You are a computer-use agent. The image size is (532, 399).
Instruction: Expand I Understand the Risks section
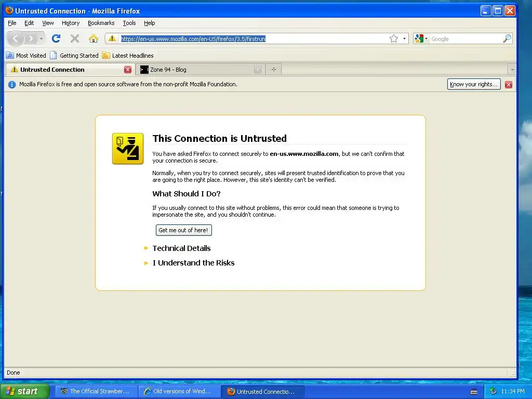pos(193,262)
